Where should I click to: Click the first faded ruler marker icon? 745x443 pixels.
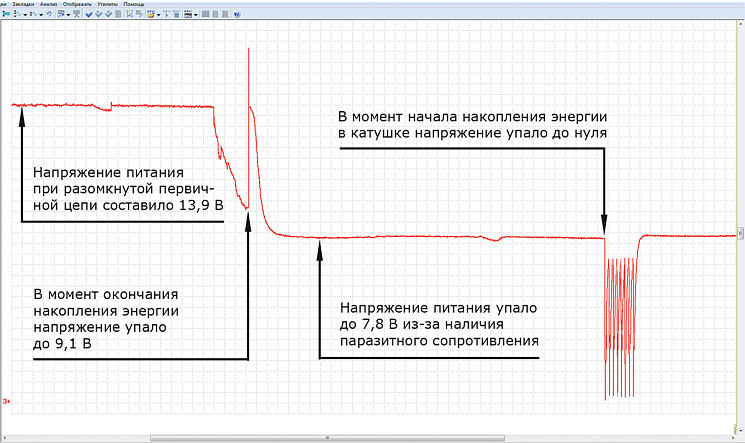tap(166, 14)
